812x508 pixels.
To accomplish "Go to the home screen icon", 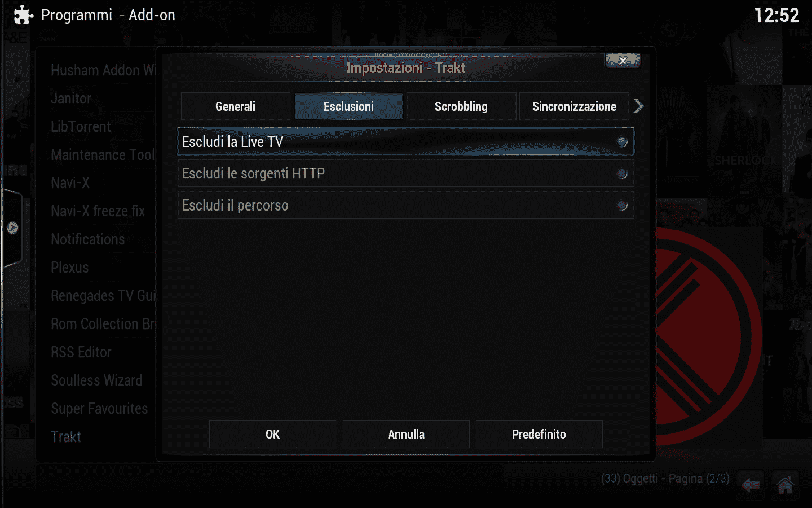I will [785, 485].
